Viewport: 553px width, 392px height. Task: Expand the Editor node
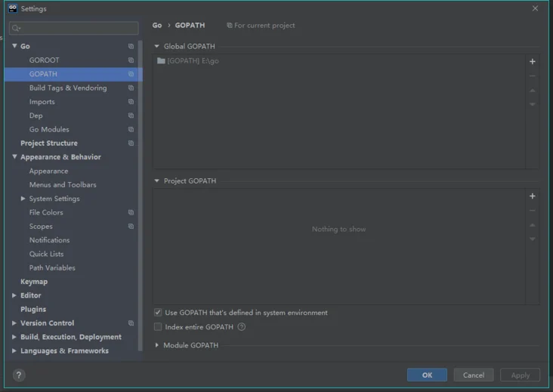pos(14,295)
